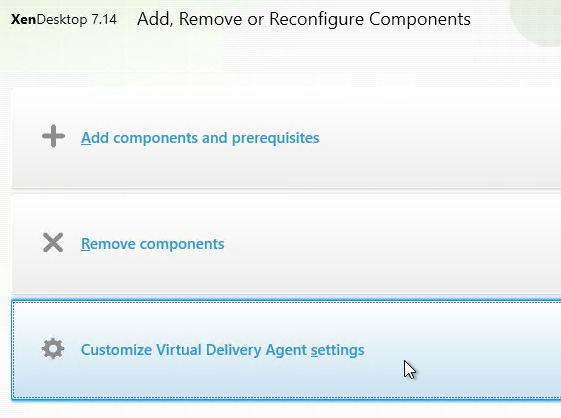Click the 7.14 version number
Screen dimensions: 561x418
click(x=104, y=19)
